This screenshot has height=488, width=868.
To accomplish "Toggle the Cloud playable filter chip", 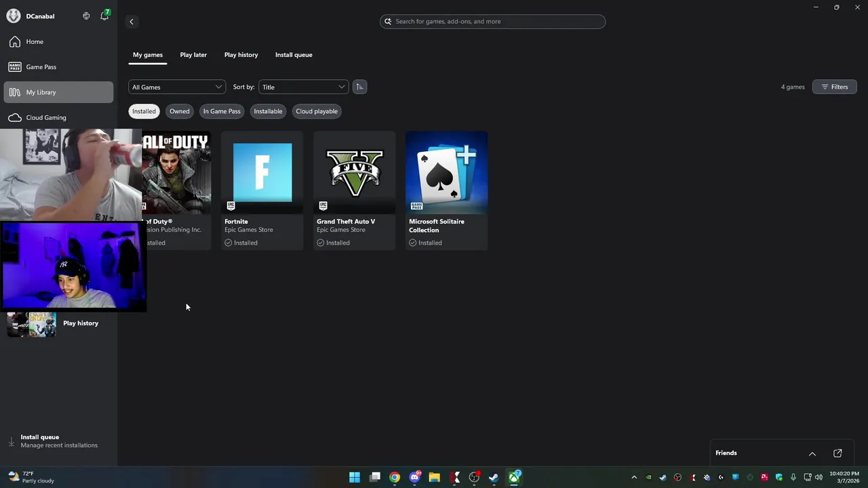I will point(317,111).
